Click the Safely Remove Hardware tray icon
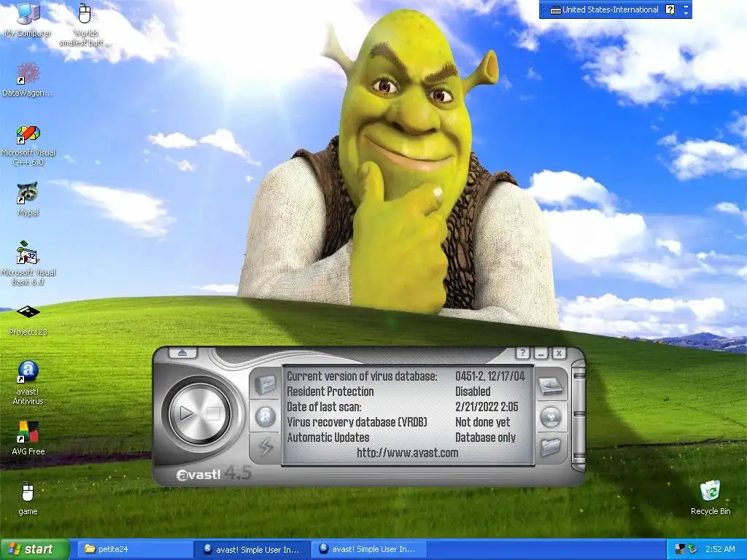747x560 pixels. pos(692,549)
